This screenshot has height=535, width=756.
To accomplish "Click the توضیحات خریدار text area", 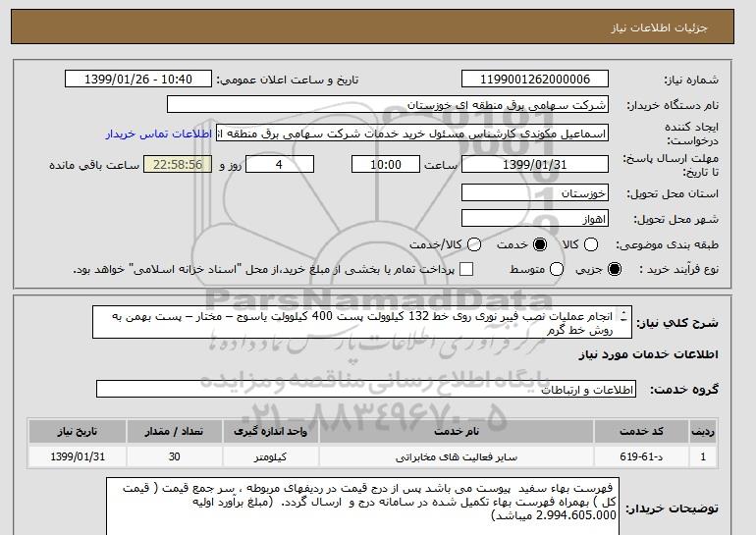I will [x=362, y=507].
